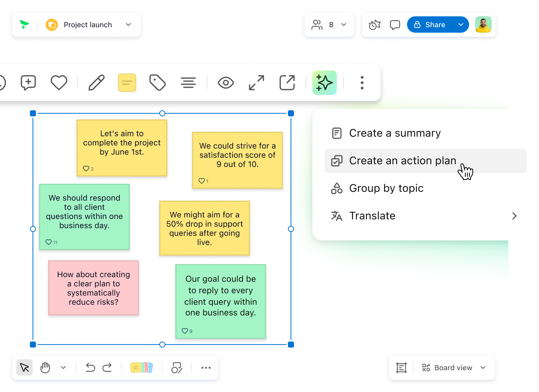This screenshot has height=392, width=539.
Task: Expand the pointer tool options chevron
Action: pos(63,367)
